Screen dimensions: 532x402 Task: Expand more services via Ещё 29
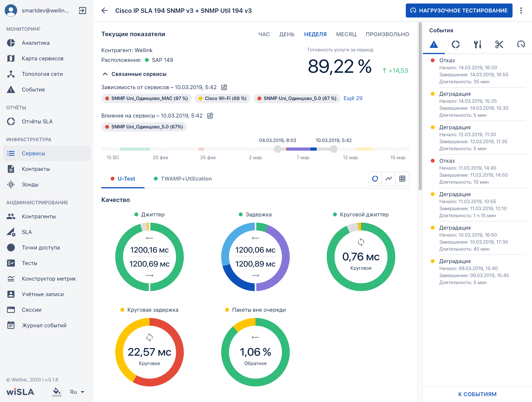[353, 98]
